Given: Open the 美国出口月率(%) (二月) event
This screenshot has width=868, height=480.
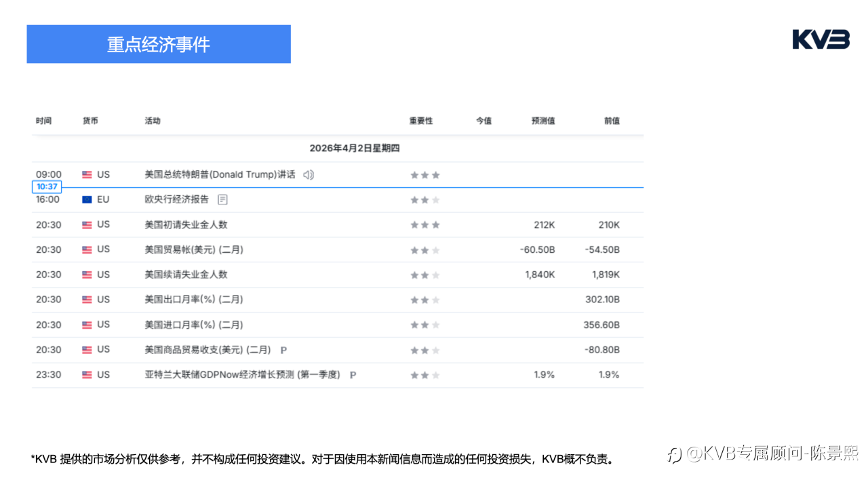Looking at the screenshot, I should tap(194, 300).
